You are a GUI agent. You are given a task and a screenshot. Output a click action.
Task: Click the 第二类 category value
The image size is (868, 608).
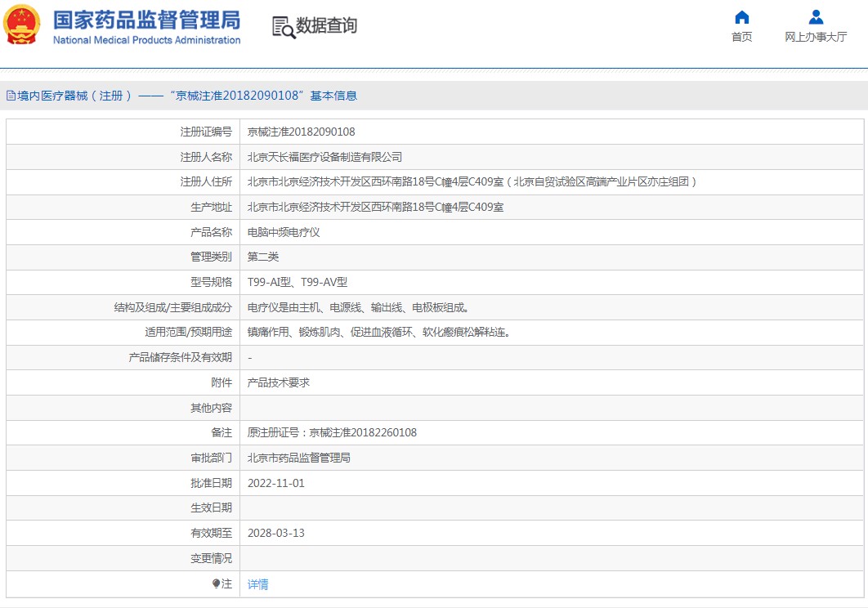pos(263,257)
